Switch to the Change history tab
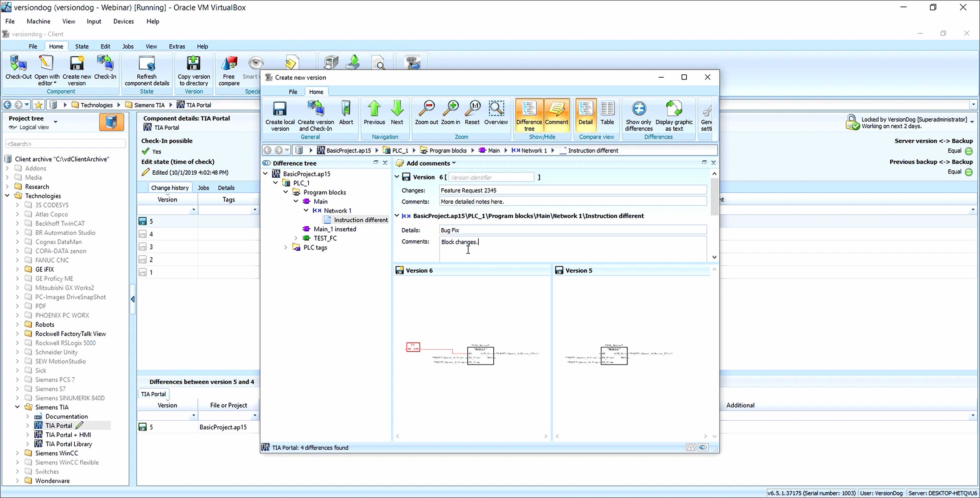Screen dimensions: 980x498 (170, 188)
